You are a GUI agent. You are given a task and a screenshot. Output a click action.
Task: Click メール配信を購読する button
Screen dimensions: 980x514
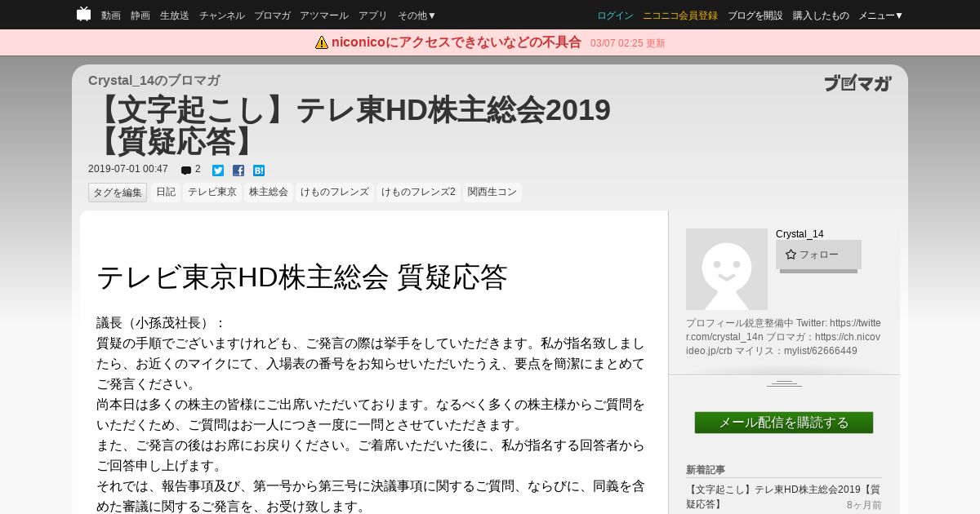click(784, 423)
